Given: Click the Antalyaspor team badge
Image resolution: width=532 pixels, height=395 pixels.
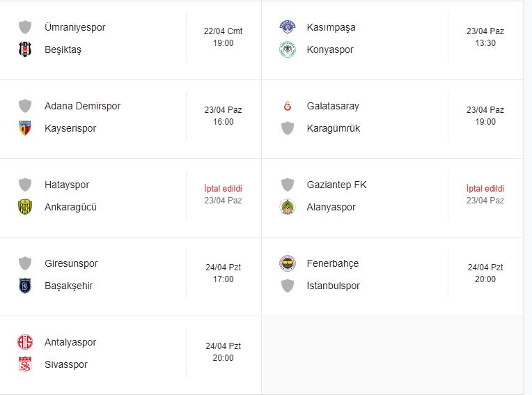Looking at the screenshot, I should tap(25, 342).
